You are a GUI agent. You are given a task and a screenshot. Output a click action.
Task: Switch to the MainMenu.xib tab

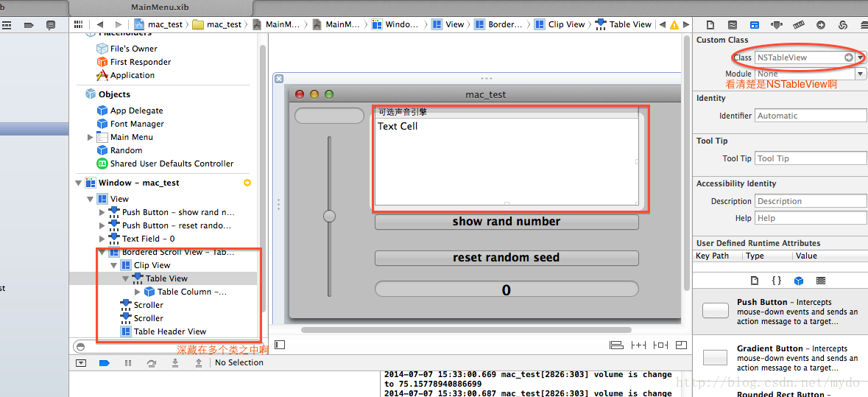coord(160,8)
